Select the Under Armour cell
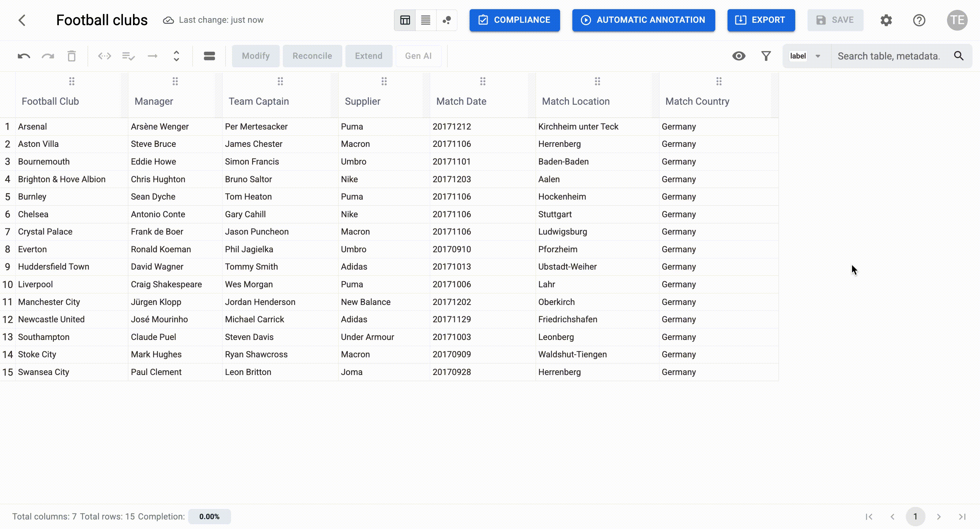980x529 pixels. (x=384, y=337)
